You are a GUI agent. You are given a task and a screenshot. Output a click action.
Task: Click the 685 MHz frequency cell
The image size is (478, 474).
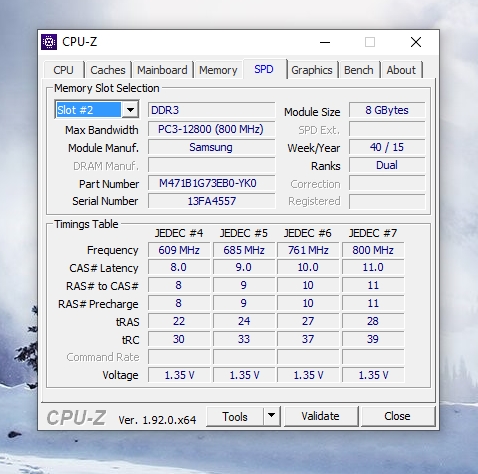pyautogui.click(x=244, y=250)
